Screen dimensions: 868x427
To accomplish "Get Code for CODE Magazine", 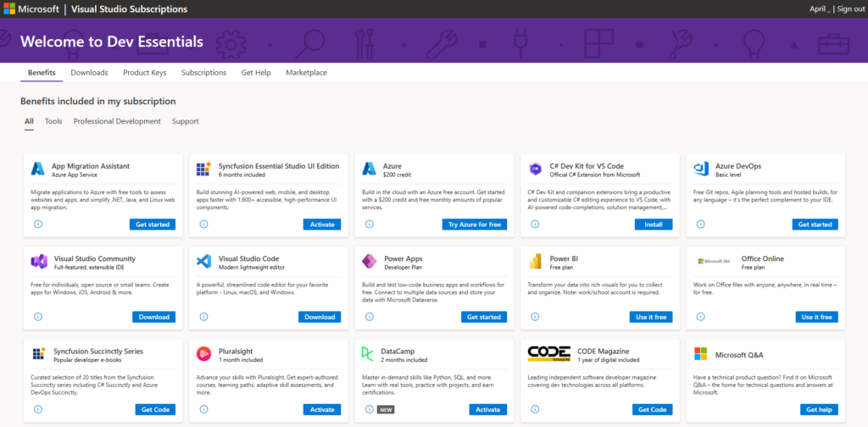I will click(653, 409).
